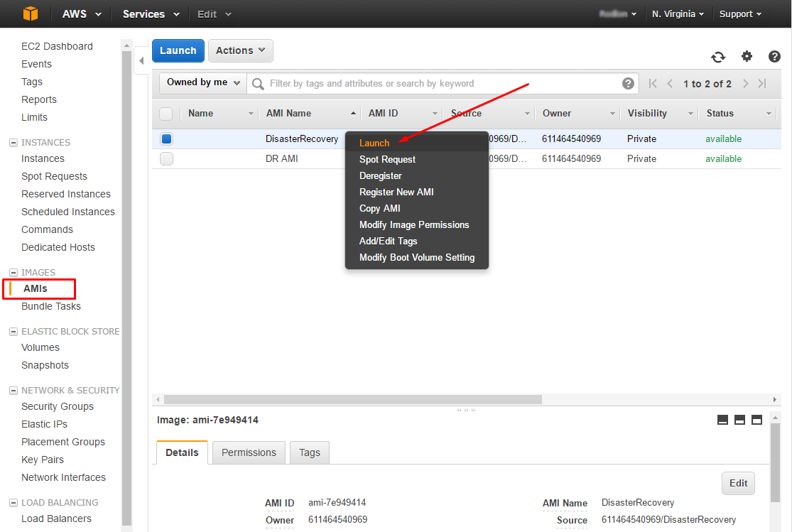Choose Modify Boot Volume Setting
The width and height of the screenshot is (792, 532).
(x=417, y=258)
